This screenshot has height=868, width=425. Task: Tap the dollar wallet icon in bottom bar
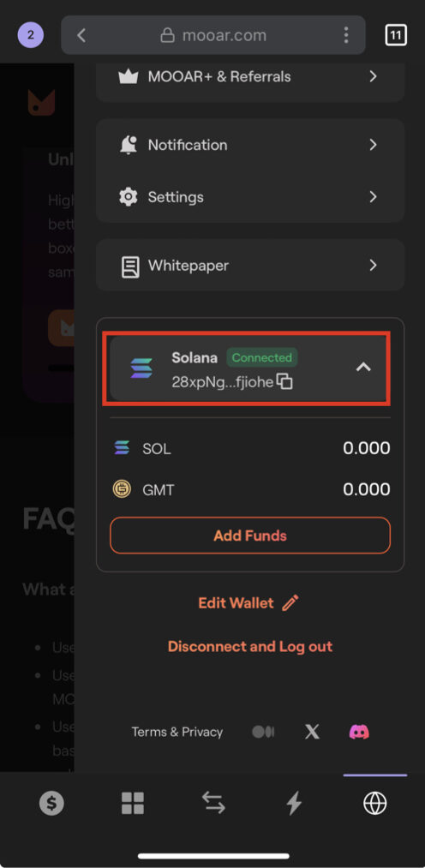pos(51,803)
